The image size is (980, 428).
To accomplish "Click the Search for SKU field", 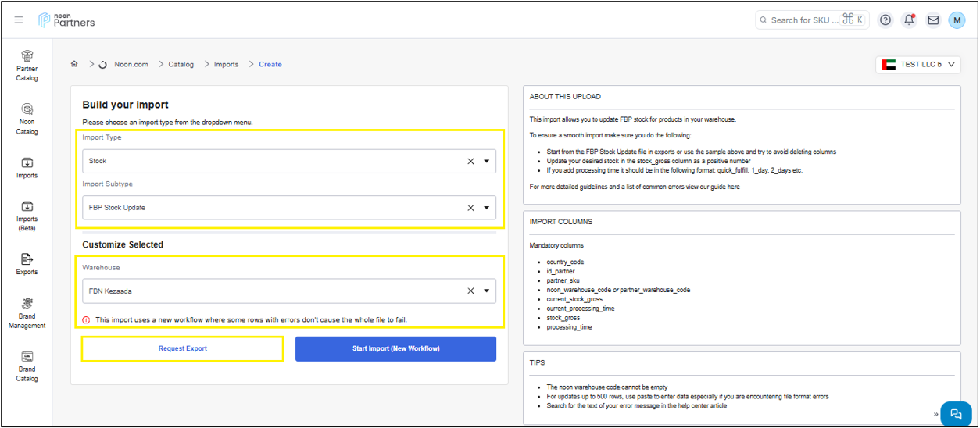I will point(804,20).
